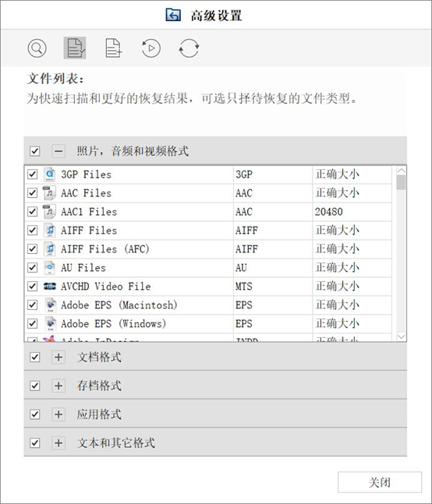Expand the 文本和其它格式 section
The image size is (432, 504).
[58, 443]
